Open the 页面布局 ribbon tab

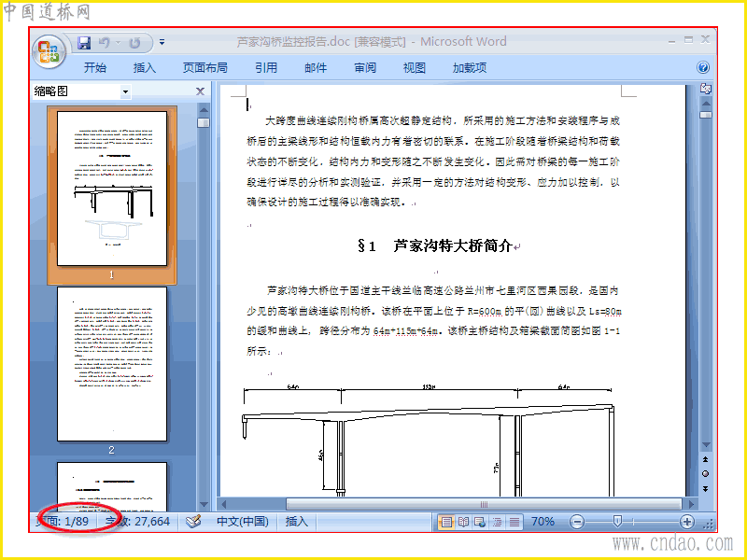pyautogui.click(x=205, y=67)
